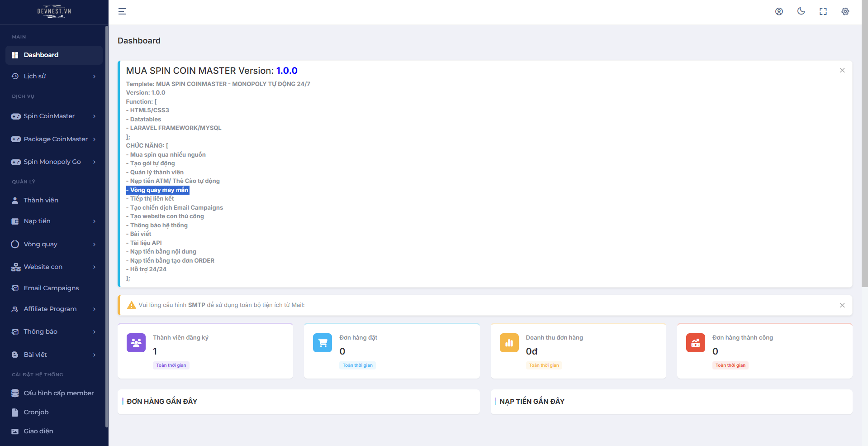Click the Dashboard page title
Viewport: 868px width, 446px height.
tap(139, 41)
